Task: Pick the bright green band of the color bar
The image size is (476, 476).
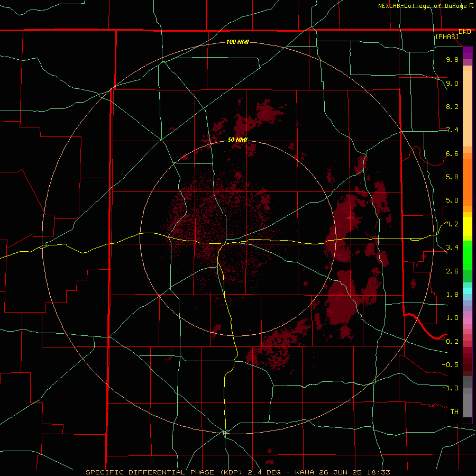Action: [467, 255]
